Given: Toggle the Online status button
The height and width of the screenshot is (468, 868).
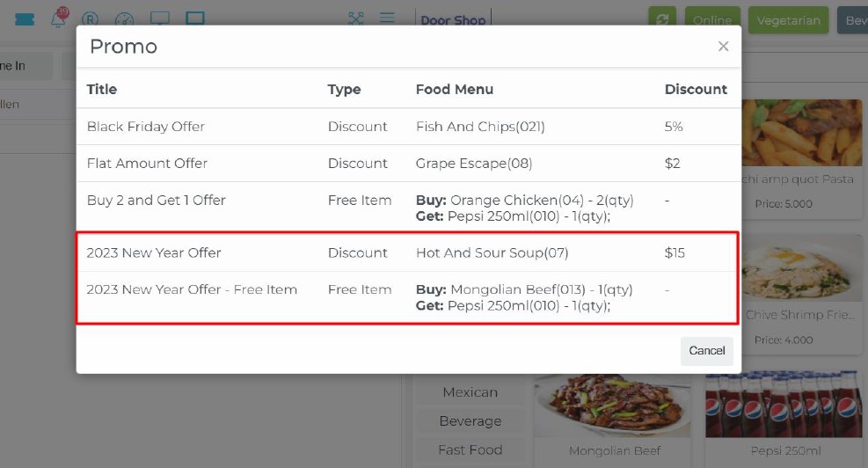Looking at the screenshot, I should [x=711, y=20].
